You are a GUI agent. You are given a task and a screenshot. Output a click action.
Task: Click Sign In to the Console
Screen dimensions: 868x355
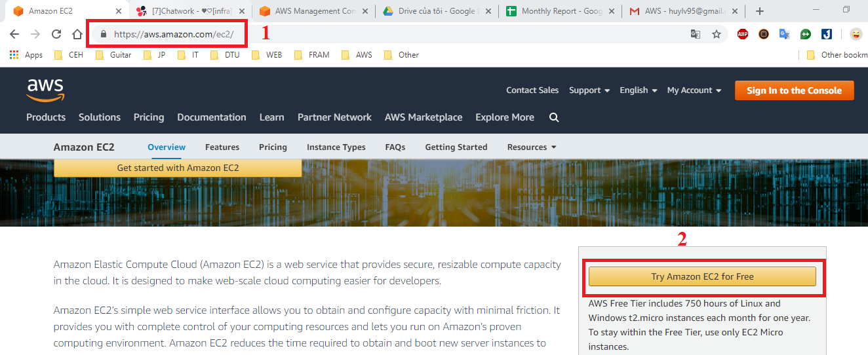click(x=794, y=90)
